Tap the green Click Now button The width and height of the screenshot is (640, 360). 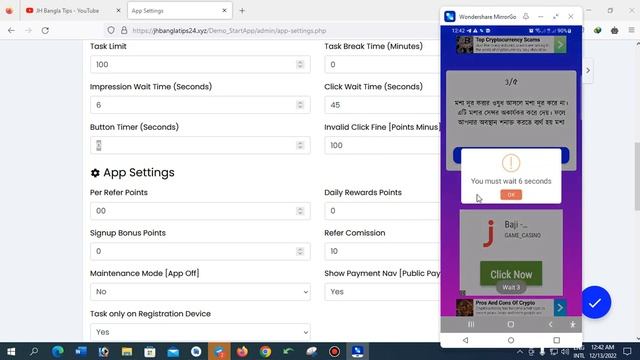point(511,273)
